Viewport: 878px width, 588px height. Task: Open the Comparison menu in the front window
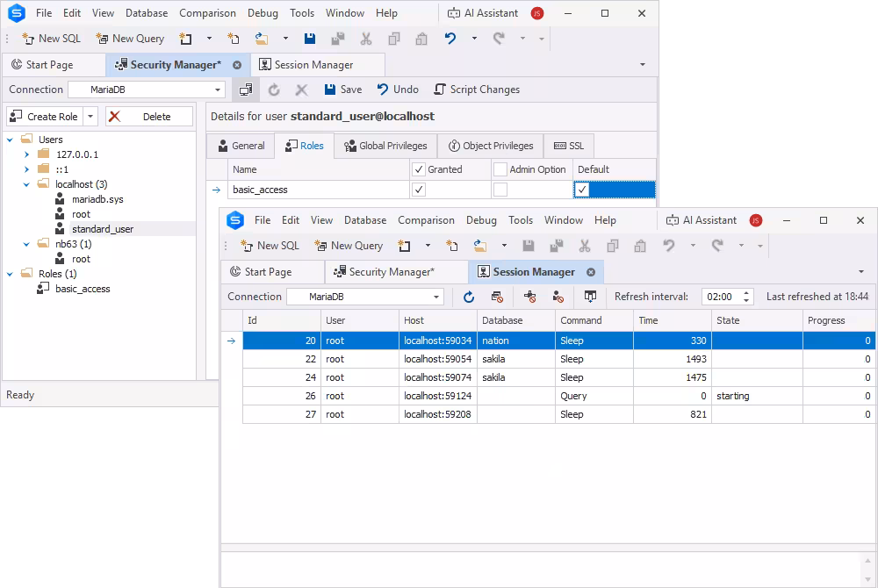pyautogui.click(x=426, y=220)
